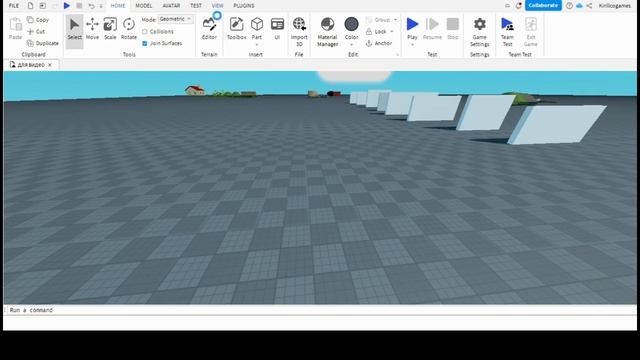Image resolution: width=640 pixels, height=360 pixels.
Task: Click the share icon
Action: [589, 6]
